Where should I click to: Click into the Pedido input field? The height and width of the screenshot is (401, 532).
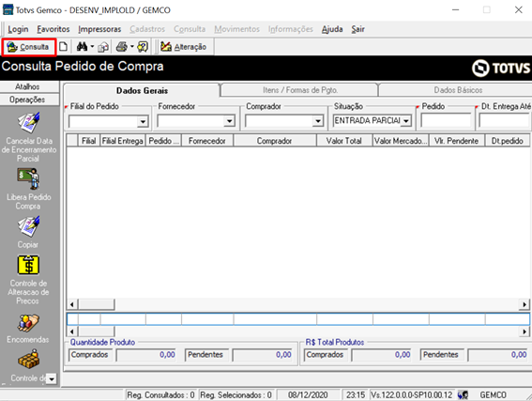click(446, 120)
